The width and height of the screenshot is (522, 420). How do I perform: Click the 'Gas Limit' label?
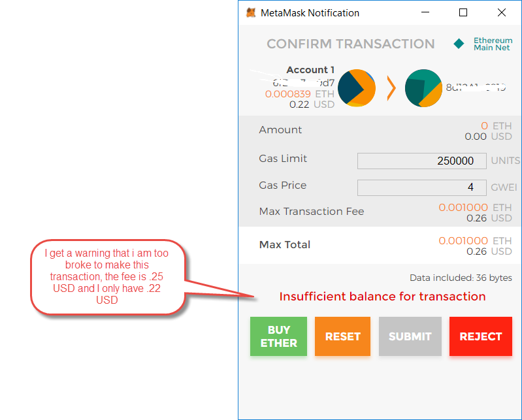283,159
